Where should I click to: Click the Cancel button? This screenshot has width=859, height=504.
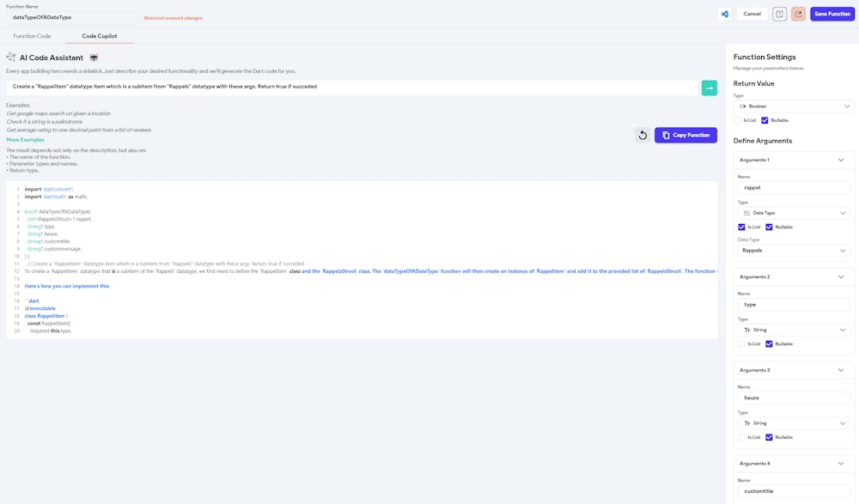click(x=752, y=14)
